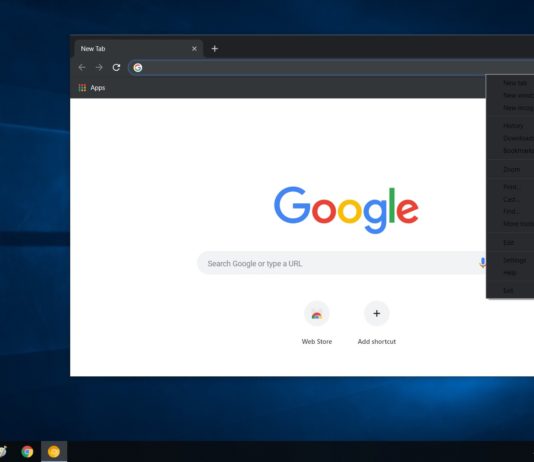This screenshot has width=534, height=462.
Task: Click the Google logo on the page
Action: (x=346, y=209)
